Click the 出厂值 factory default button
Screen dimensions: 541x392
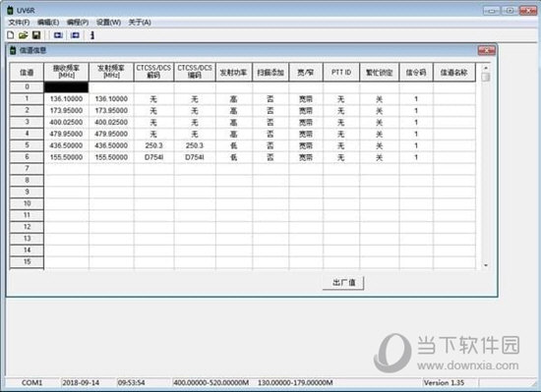343,283
